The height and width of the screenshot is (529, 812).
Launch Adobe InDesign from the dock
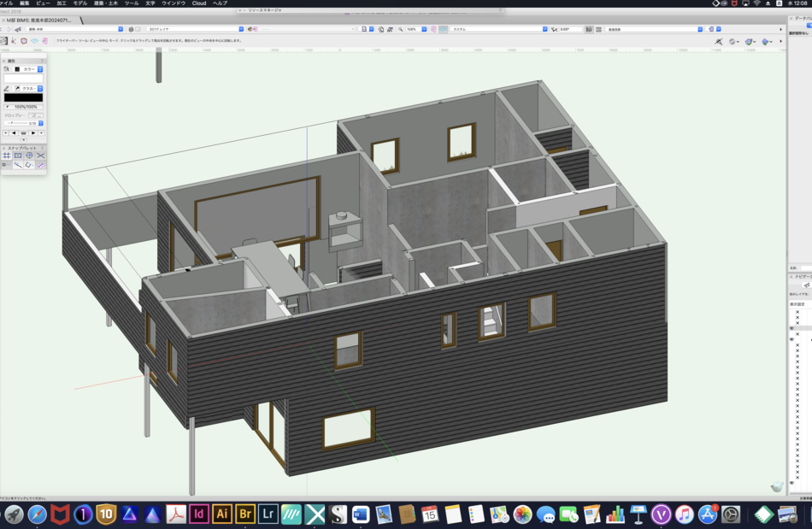coord(199,514)
